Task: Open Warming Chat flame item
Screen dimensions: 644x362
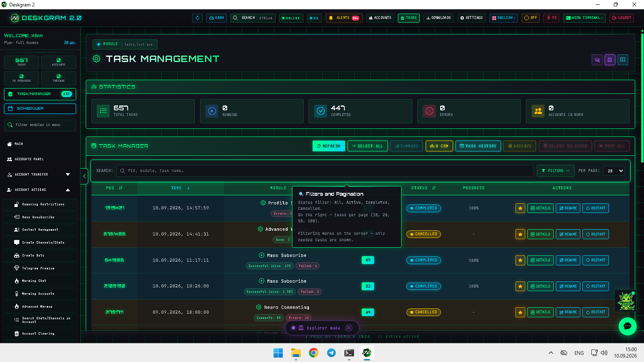Action: tap(40, 281)
